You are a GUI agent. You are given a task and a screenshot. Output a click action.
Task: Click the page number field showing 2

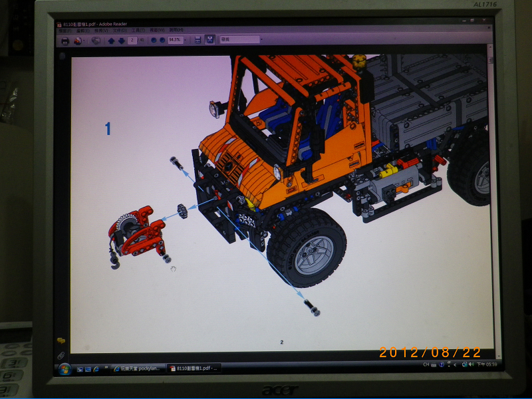(132, 41)
